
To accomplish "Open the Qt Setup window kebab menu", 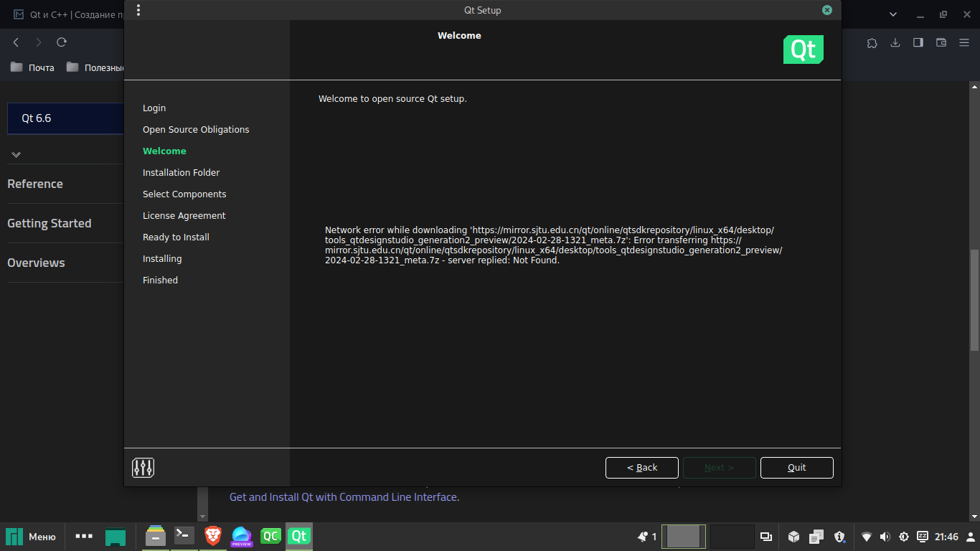I will 138,10.
